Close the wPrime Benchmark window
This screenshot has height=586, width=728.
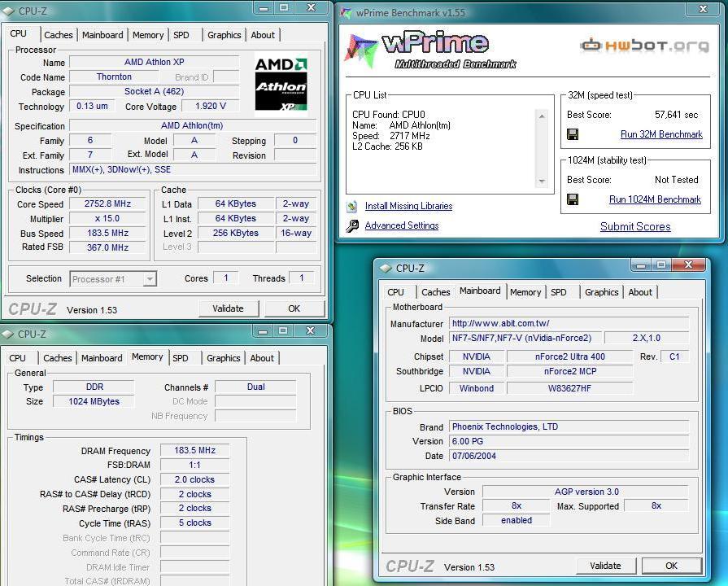704,9
